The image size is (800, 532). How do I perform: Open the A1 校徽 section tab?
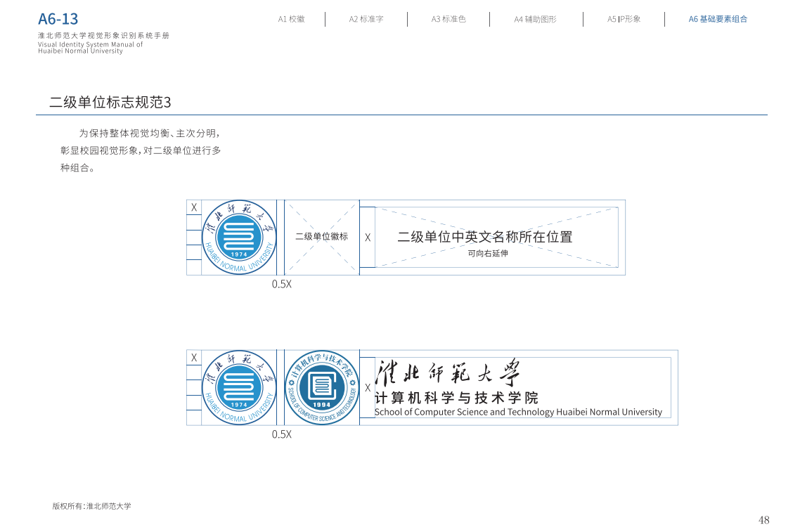291,19
